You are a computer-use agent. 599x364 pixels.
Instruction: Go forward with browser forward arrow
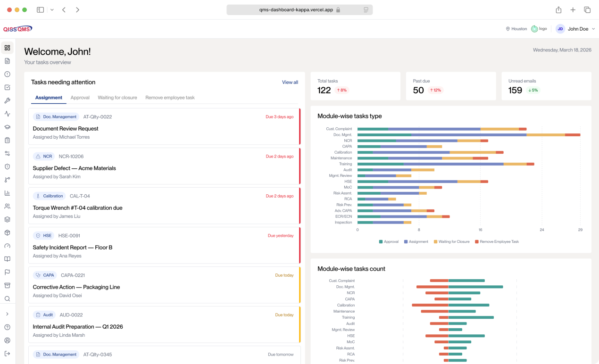point(77,10)
